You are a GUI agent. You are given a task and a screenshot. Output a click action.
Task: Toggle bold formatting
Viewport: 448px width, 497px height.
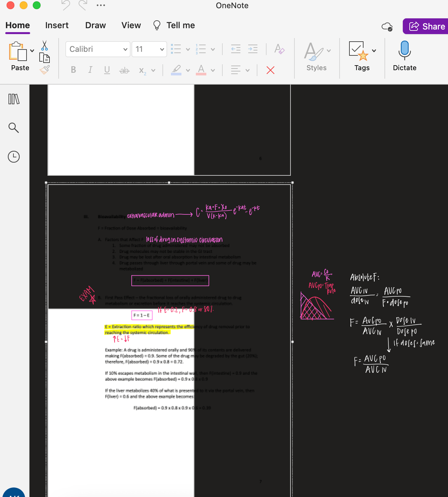point(73,70)
